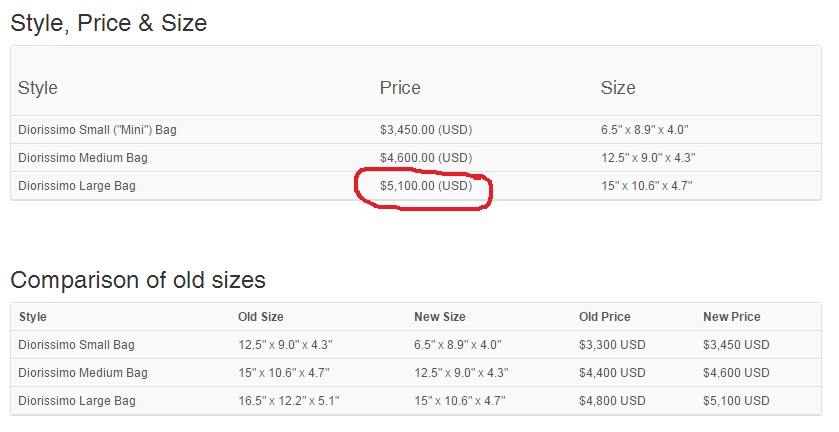Click the Old Size column header

[x=261, y=317]
